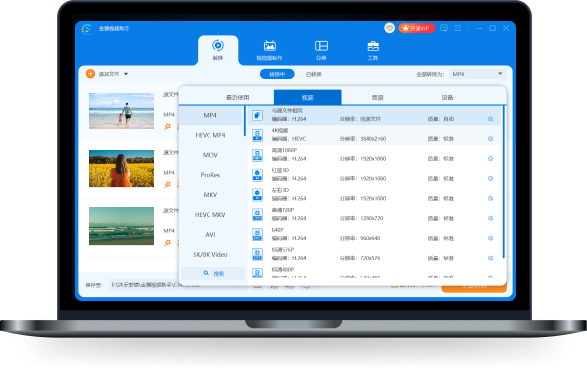
Task: Open the hamburger menu in title bar
Action: [x=457, y=28]
